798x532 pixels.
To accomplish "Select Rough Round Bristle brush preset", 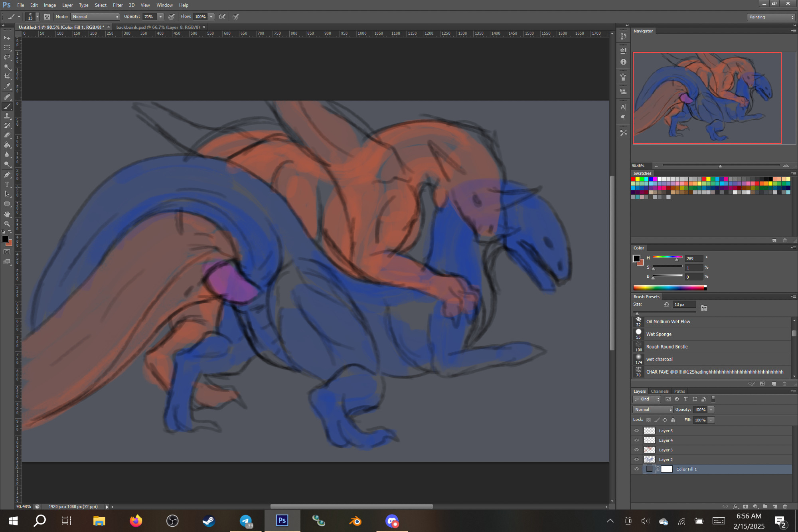I will [x=711, y=347].
